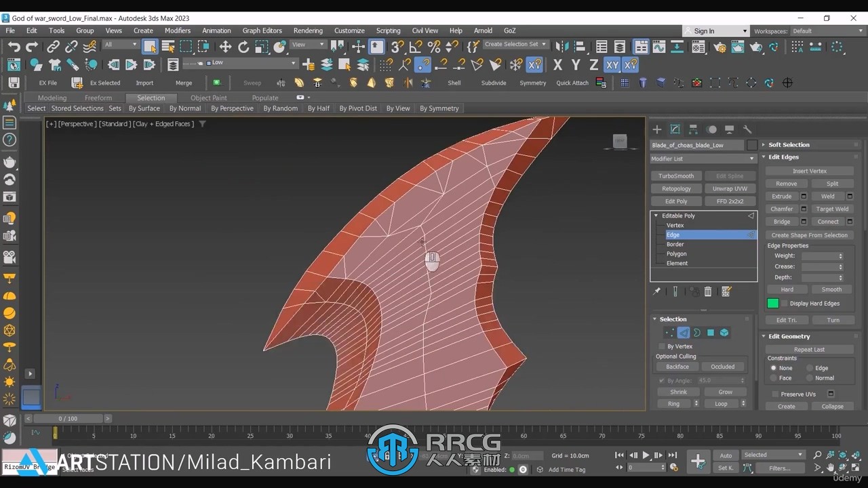Toggle Occluded culling button
The width and height of the screenshot is (868, 488).
click(722, 367)
